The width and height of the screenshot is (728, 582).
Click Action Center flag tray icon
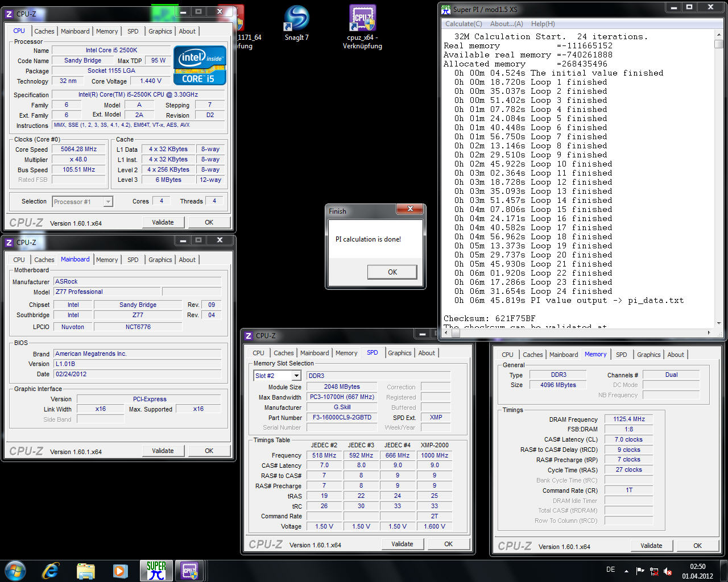[x=640, y=571]
